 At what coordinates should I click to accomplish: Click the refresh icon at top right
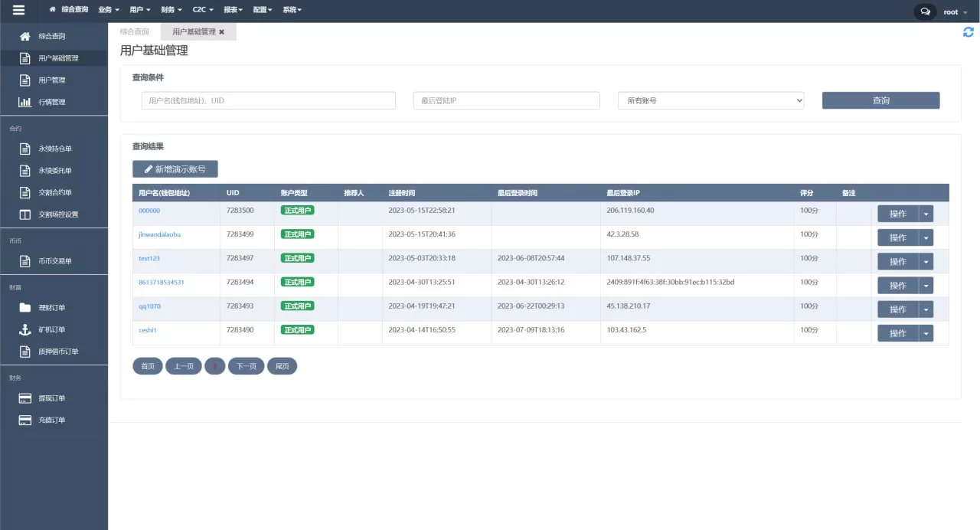[x=968, y=32]
